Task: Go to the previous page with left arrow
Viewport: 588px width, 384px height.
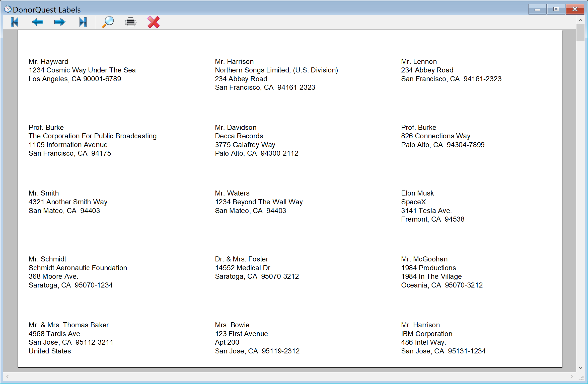Action: pos(37,22)
